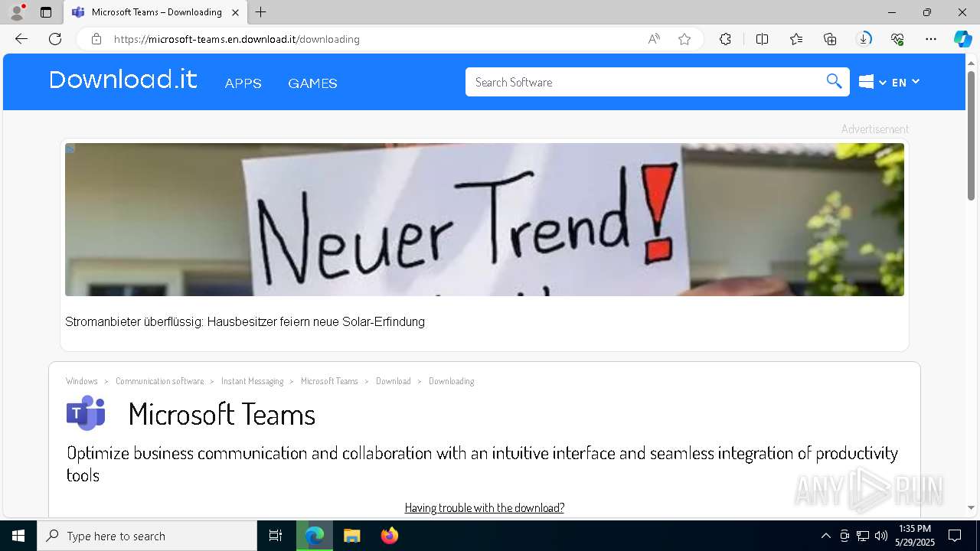Open the Collections panel
Screen dimensions: 980x551
830,39
